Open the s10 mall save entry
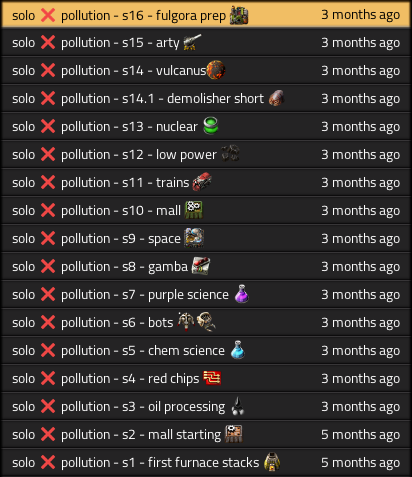 (206, 210)
